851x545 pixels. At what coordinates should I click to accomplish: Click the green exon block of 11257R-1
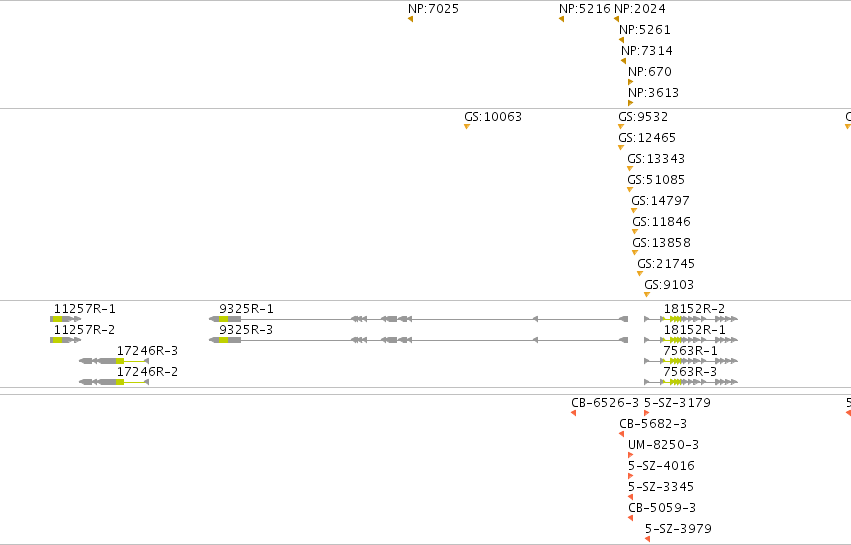click(x=58, y=319)
